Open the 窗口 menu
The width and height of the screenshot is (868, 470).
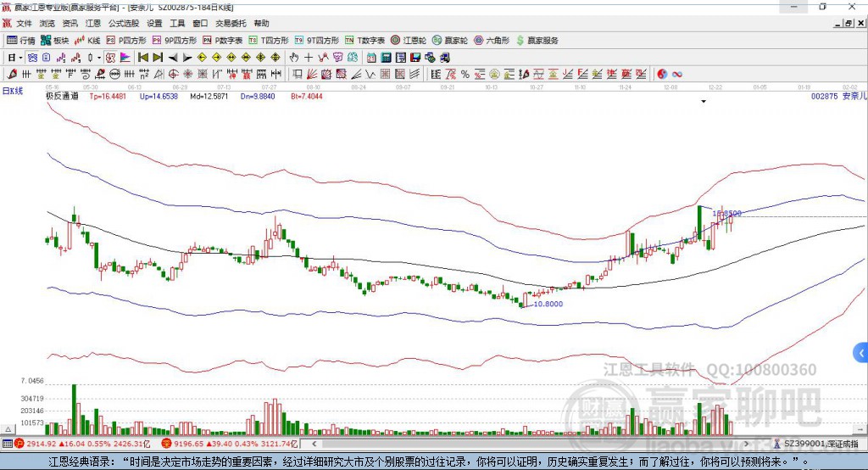click(x=200, y=23)
